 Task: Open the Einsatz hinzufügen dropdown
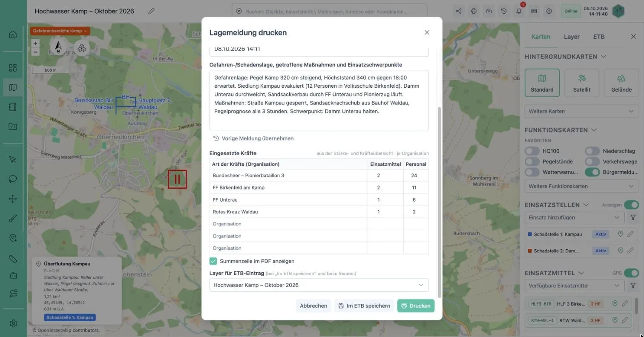(575, 217)
